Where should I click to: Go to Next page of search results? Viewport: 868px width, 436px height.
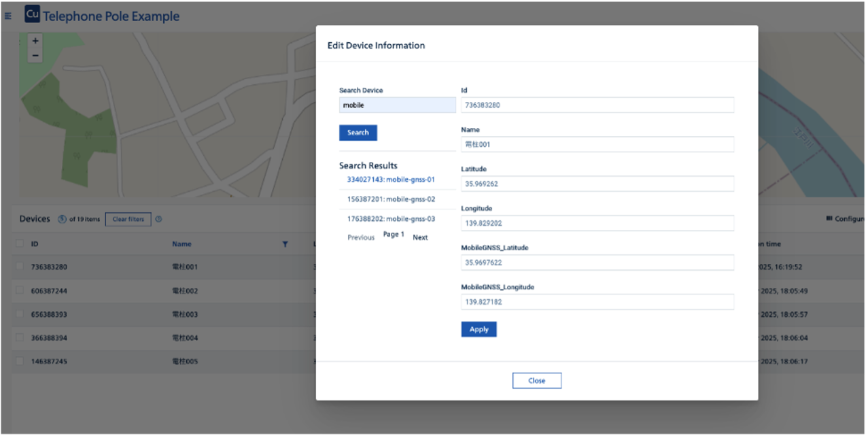tap(420, 237)
